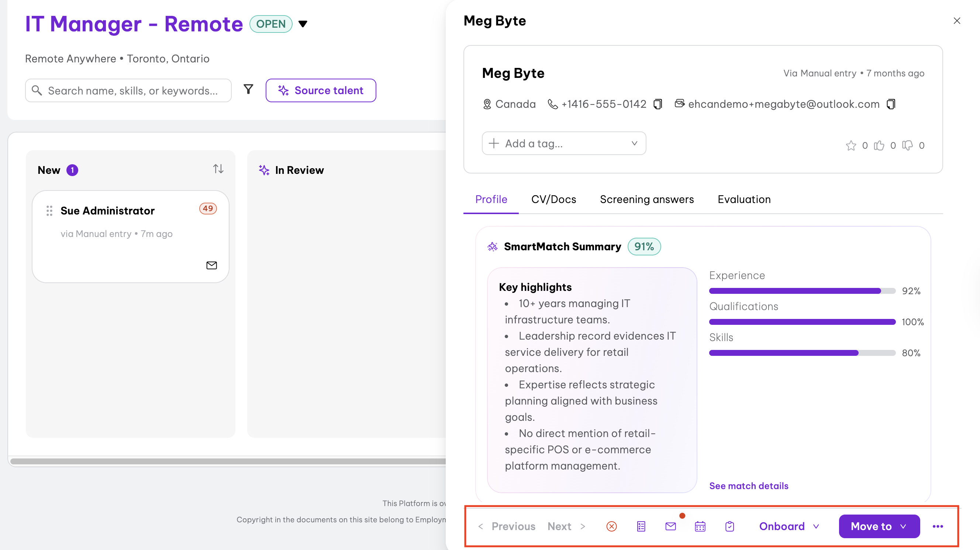Open the notes document icon in toolbar
The width and height of the screenshot is (980, 550).
point(641,526)
